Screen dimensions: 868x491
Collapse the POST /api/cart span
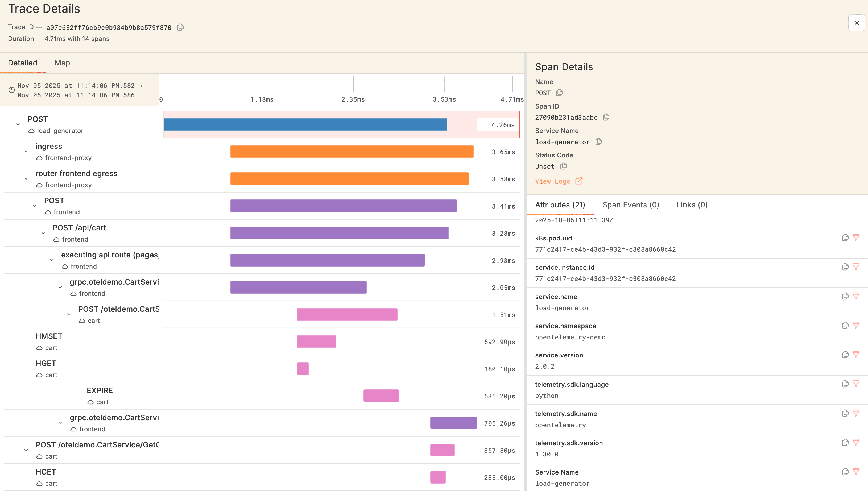[x=43, y=233]
